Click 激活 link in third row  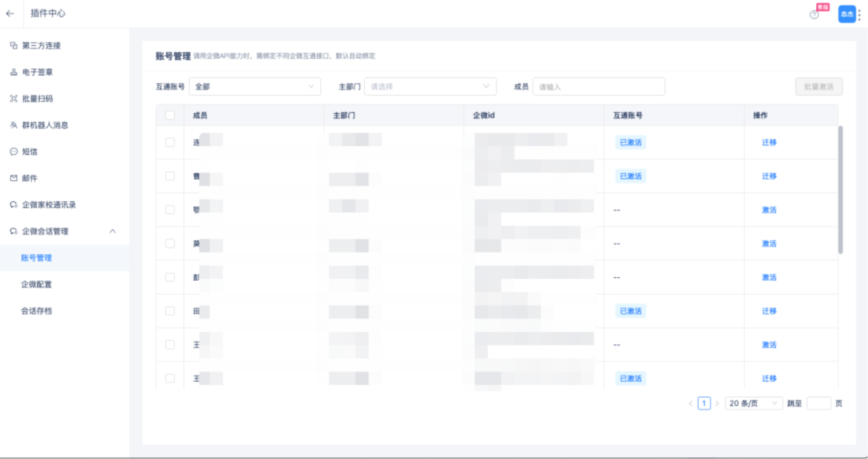pos(769,210)
